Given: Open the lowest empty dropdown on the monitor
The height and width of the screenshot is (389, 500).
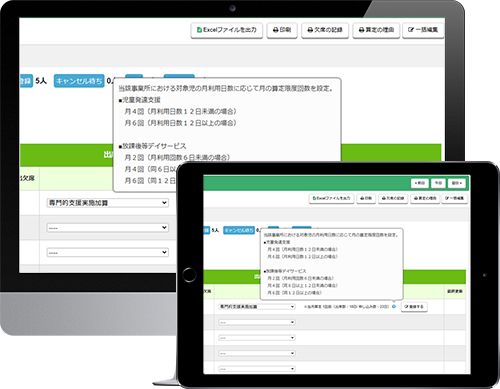Looking at the screenshot, I should pyautogui.click(x=107, y=252).
